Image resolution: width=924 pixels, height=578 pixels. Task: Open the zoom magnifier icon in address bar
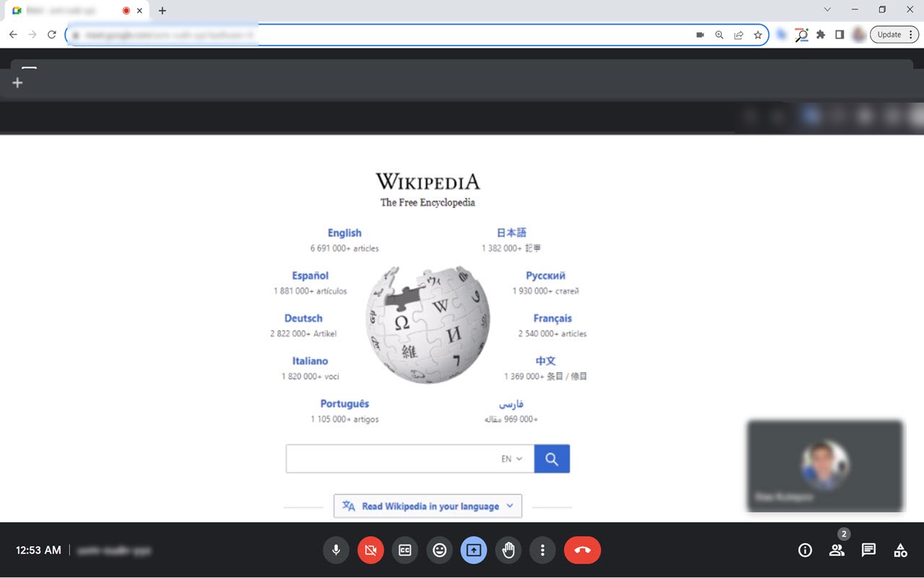[719, 35]
